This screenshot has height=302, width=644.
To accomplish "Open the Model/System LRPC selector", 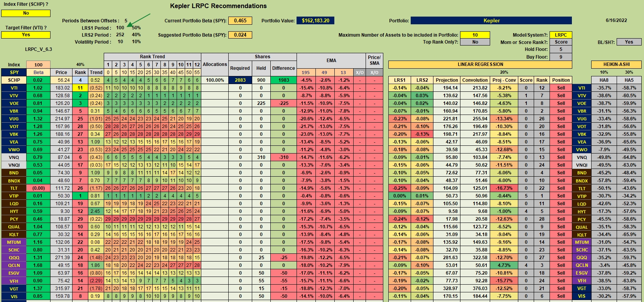I will point(561,35).
